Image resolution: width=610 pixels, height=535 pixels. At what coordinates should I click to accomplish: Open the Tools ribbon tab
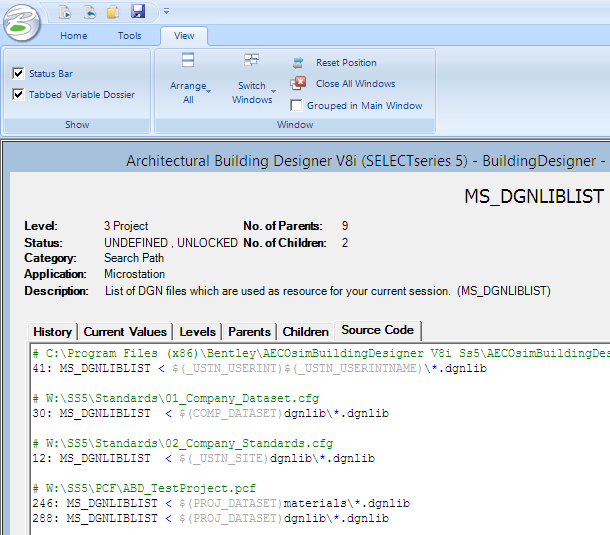130,36
